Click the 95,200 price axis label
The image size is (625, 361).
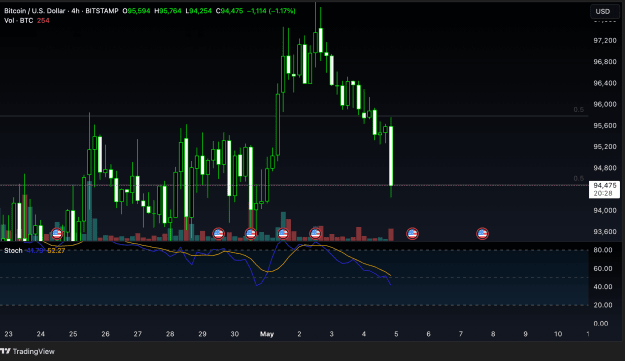[x=605, y=147]
